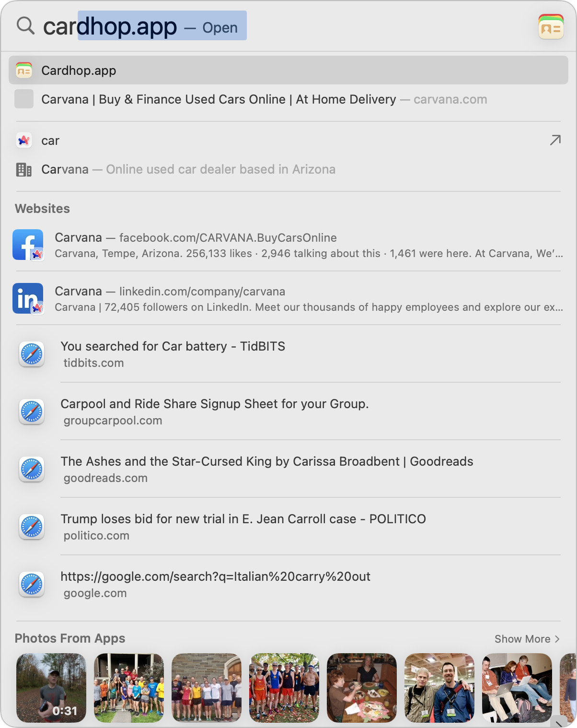577x728 pixels.
Task: Click 'groupcarpool.com' domain text
Action: 113,421
